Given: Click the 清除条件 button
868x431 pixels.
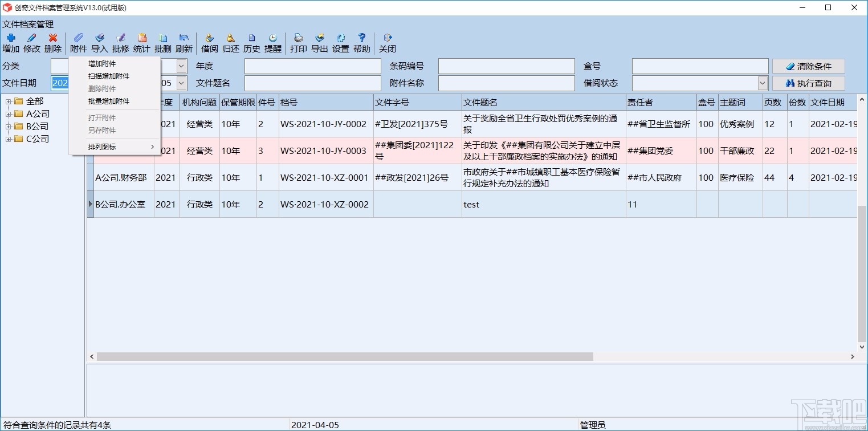Looking at the screenshot, I should 808,66.
